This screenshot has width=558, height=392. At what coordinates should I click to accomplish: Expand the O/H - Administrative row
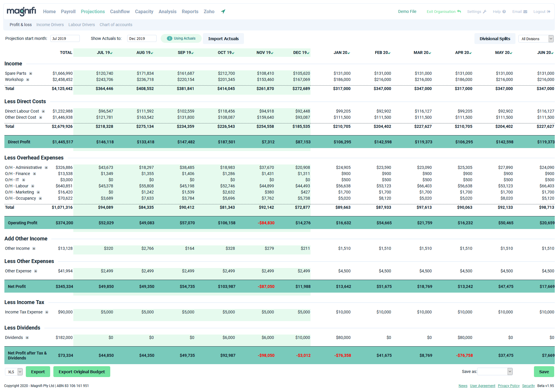(46, 168)
